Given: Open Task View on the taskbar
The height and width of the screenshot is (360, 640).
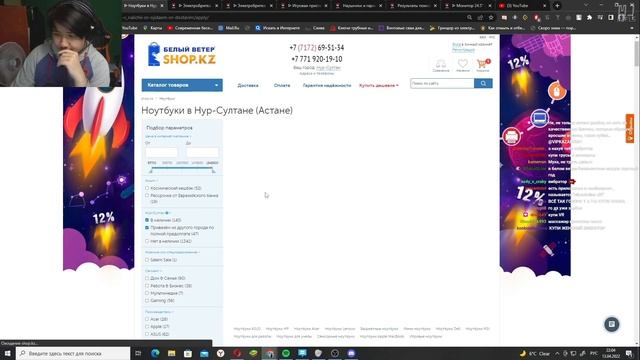Looking at the screenshot, I should pyautogui.click(x=138, y=353).
